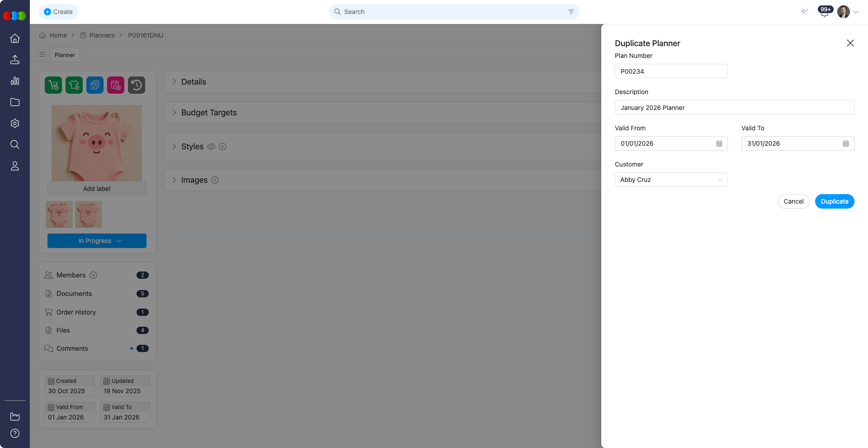Open the In Progress status dropdown
868x448 pixels.
[x=96, y=241]
